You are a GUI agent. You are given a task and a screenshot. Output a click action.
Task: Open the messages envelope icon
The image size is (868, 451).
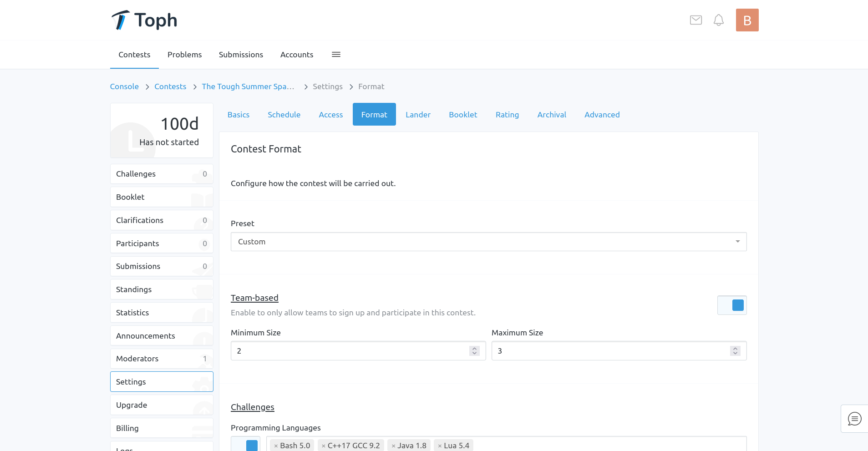pos(695,20)
